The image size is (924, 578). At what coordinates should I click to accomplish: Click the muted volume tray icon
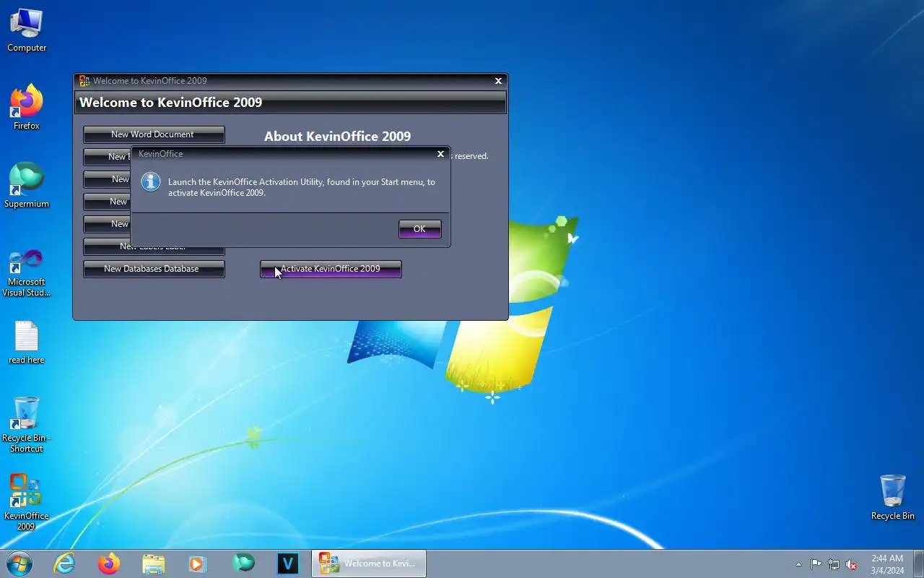[x=852, y=564]
